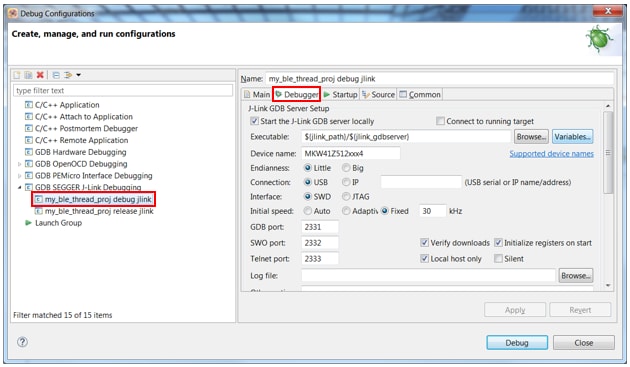The height and width of the screenshot is (367, 630).
Task: Click Browse button next to Log file
Action: [576, 276]
